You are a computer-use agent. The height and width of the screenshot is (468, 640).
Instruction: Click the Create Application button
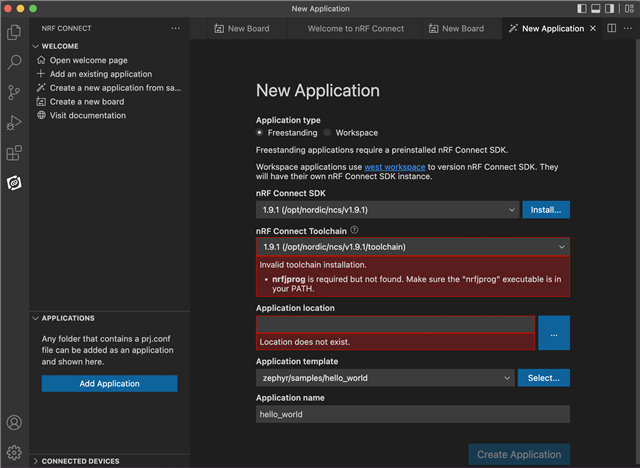tap(519, 454)
